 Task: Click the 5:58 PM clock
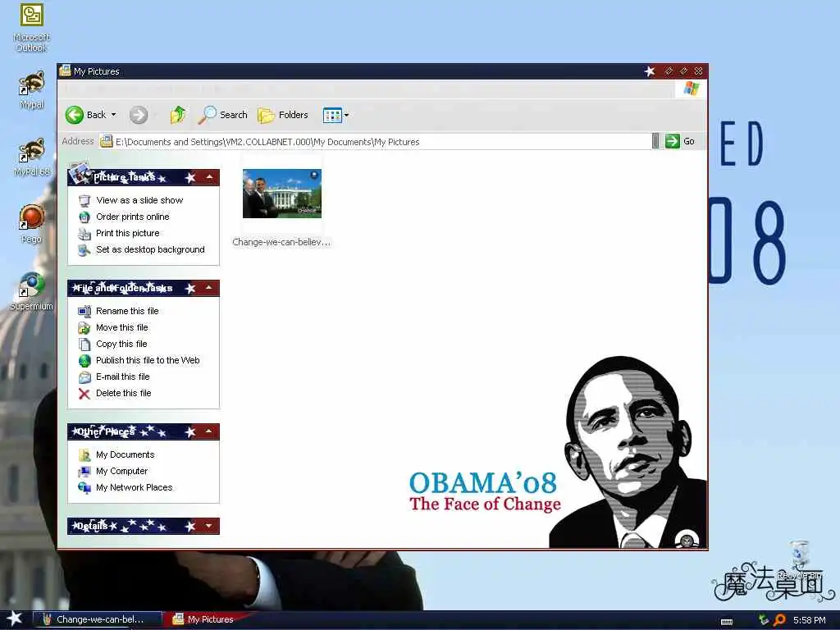pyautogui.click(x=809, y=620)
